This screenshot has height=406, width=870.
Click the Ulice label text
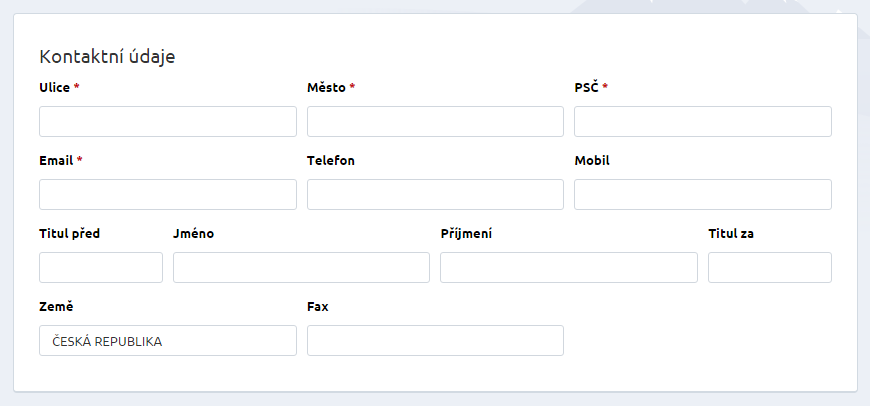pyautogui.click(x=55, y=87)
